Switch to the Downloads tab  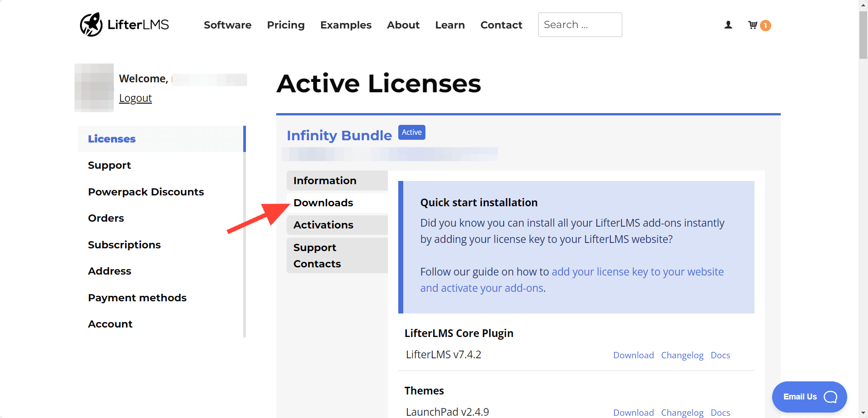pos(337,203)
